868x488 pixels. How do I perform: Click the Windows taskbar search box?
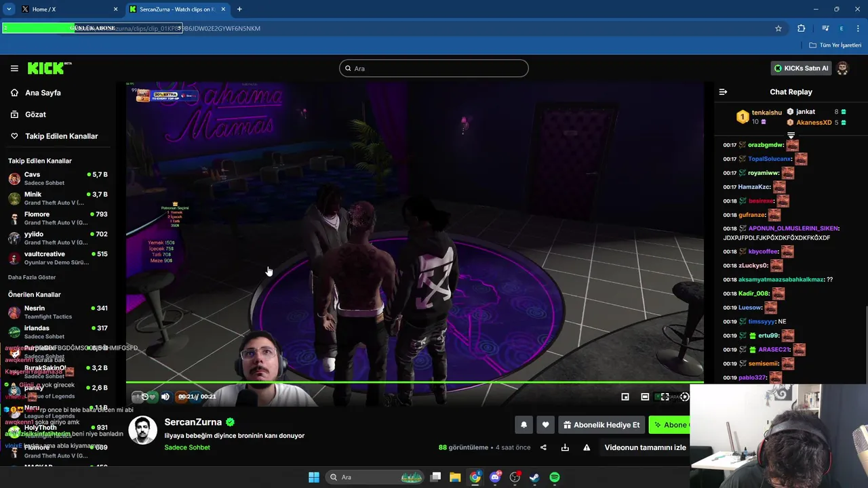375,477
